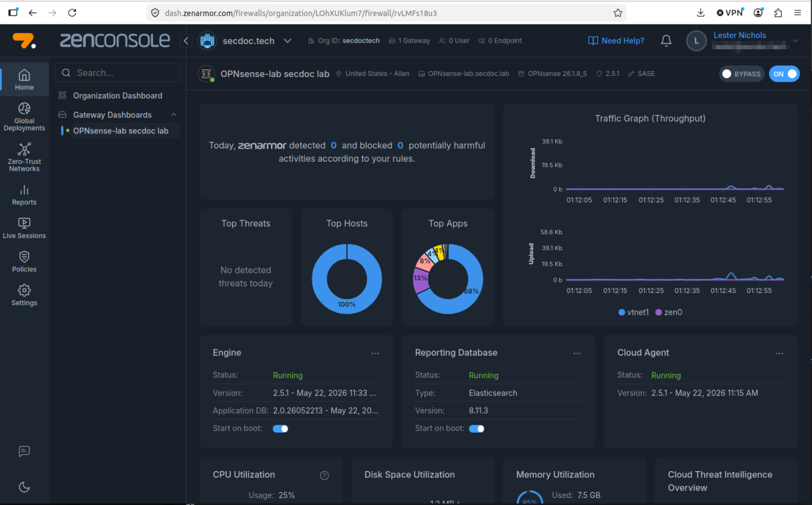This screenshot has height=505, width=812.
Task: Collapse the Gateway Dashboards section
Action: click(174, 115)
